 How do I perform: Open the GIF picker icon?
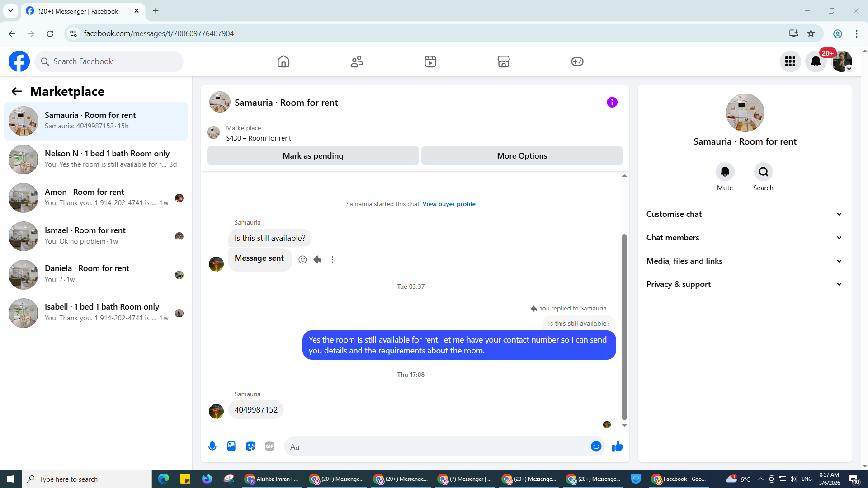[x=270, y=446]
